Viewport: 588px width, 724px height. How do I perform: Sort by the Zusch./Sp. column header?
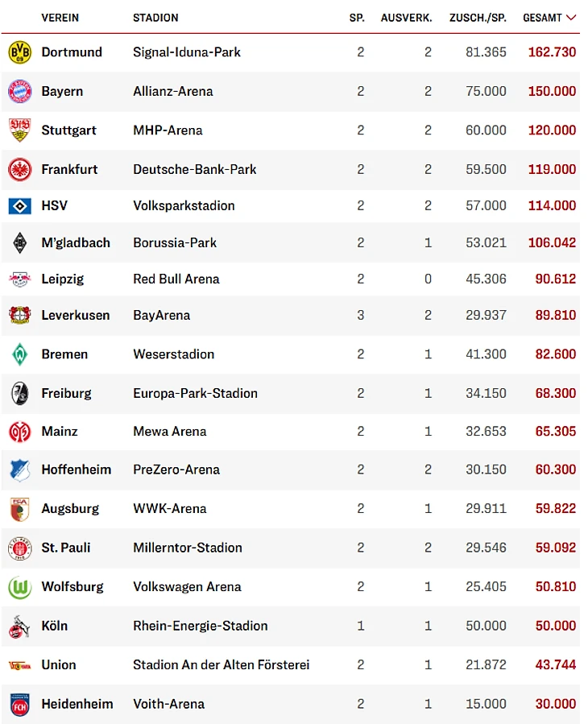(478, 18)
